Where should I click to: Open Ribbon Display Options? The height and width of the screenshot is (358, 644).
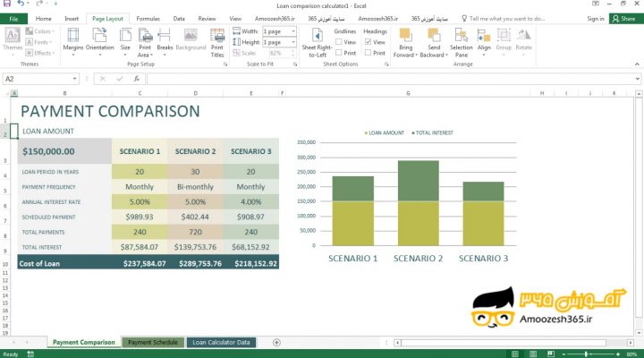pyautogui.click(x=595, y=4)
